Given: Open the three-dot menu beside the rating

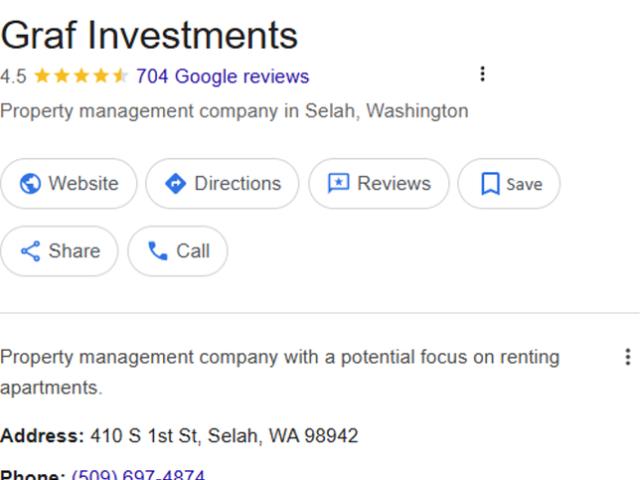Looking at the screenshot, I should click(483, 74).
